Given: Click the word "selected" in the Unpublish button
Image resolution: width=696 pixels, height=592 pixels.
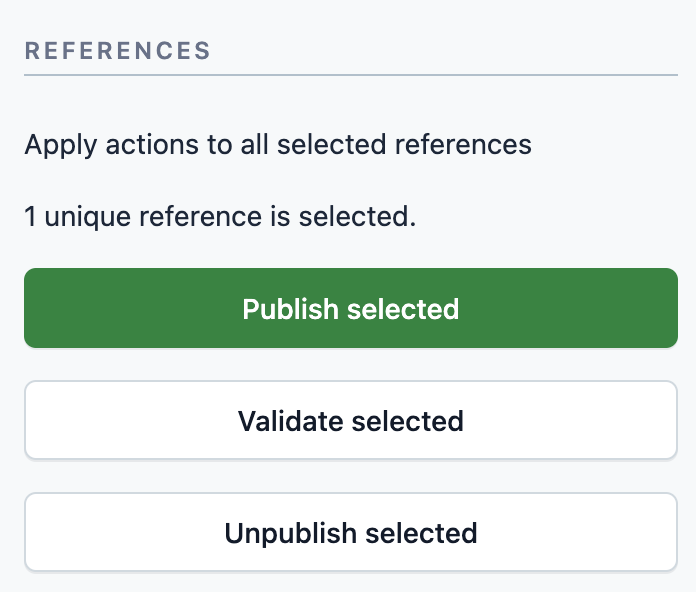Looking at the screenshot, I should 419,533.
